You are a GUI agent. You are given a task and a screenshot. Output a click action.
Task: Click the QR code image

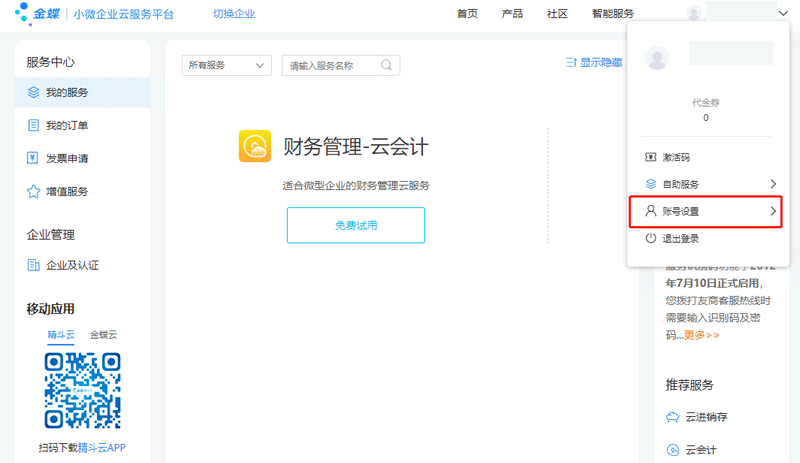83,391
